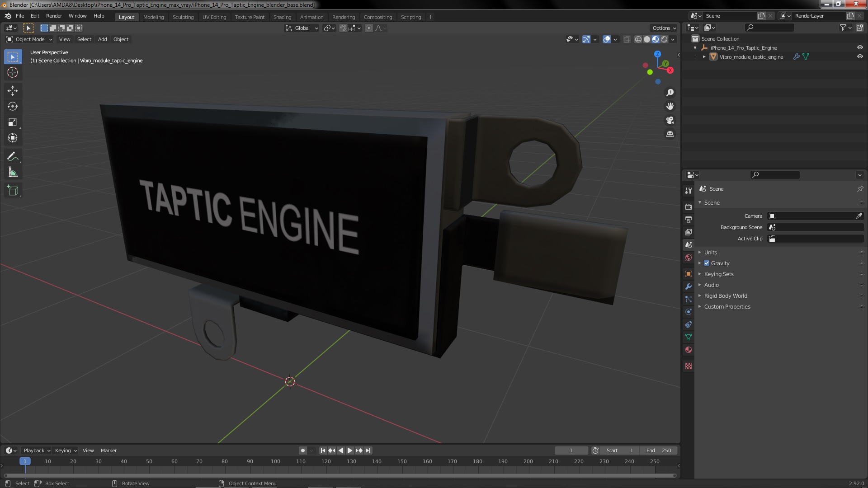Viewport: 868px width, 488px height.
Task: Expand the Custom Properties panel
Action: coord(727,306)
